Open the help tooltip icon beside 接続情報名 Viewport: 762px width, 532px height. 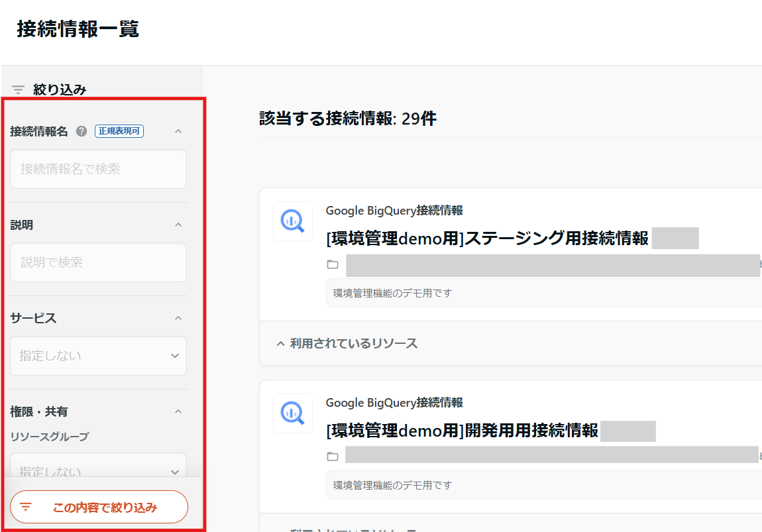(x=81, y=131)
